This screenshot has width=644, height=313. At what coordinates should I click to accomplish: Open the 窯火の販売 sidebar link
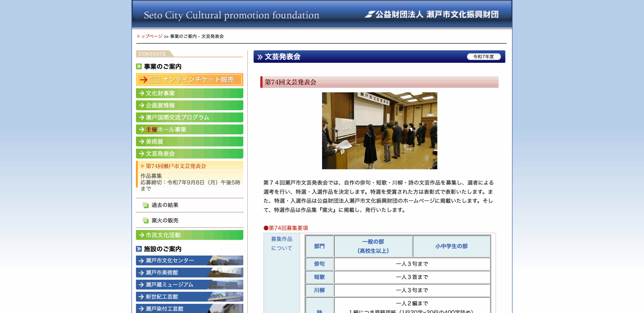pyautogui.click(x=165, y=220)
